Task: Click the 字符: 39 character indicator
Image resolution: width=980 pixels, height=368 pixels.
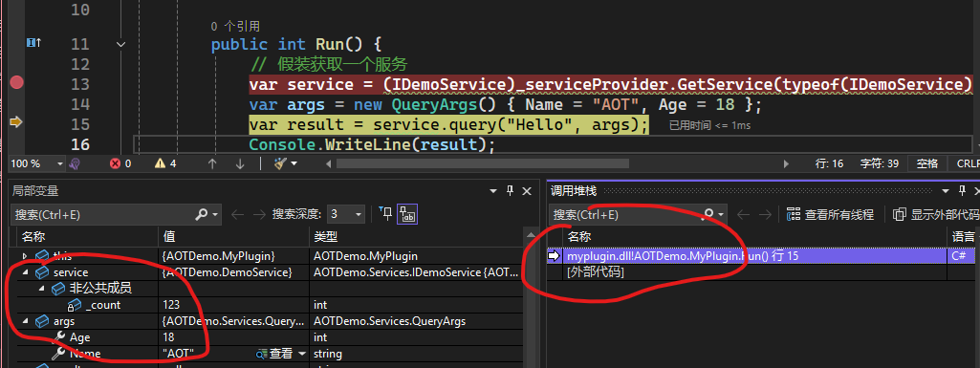Action: tap(880, 163)
